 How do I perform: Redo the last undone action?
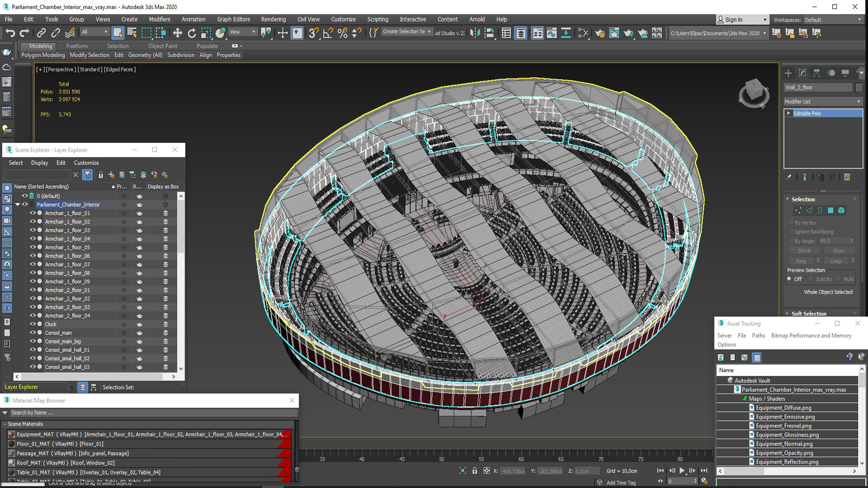[x=24, y=33]
